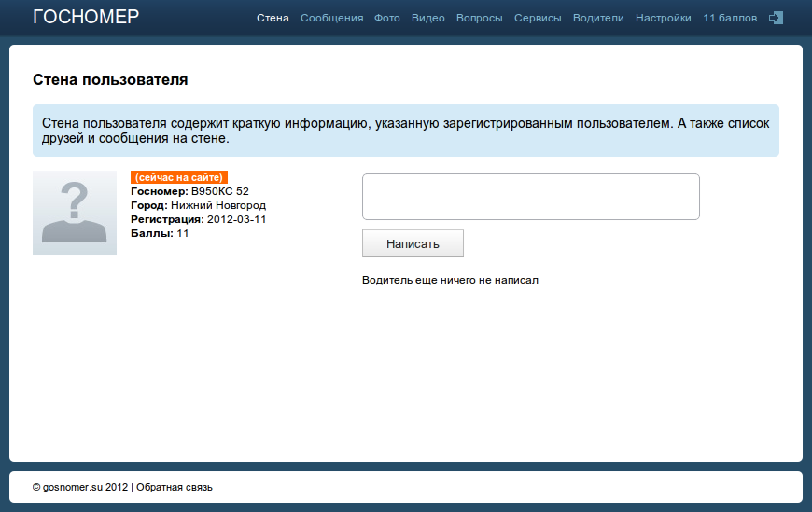Open the Сервисы menu item

click(x=538, y=18)
